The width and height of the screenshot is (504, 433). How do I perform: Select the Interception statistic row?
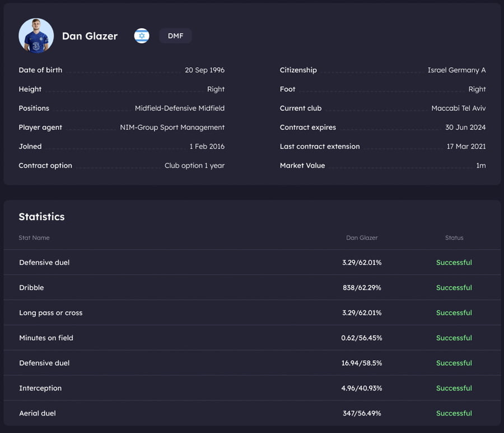point(252,388)
